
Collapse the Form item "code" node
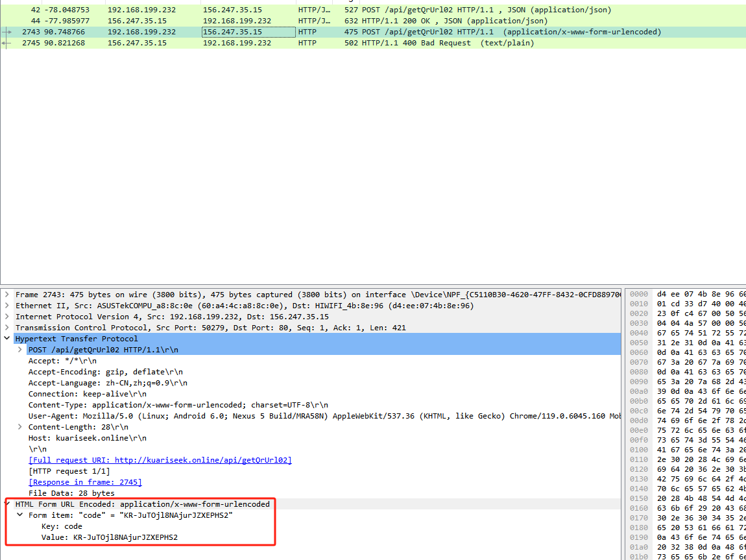click(20, 515)
